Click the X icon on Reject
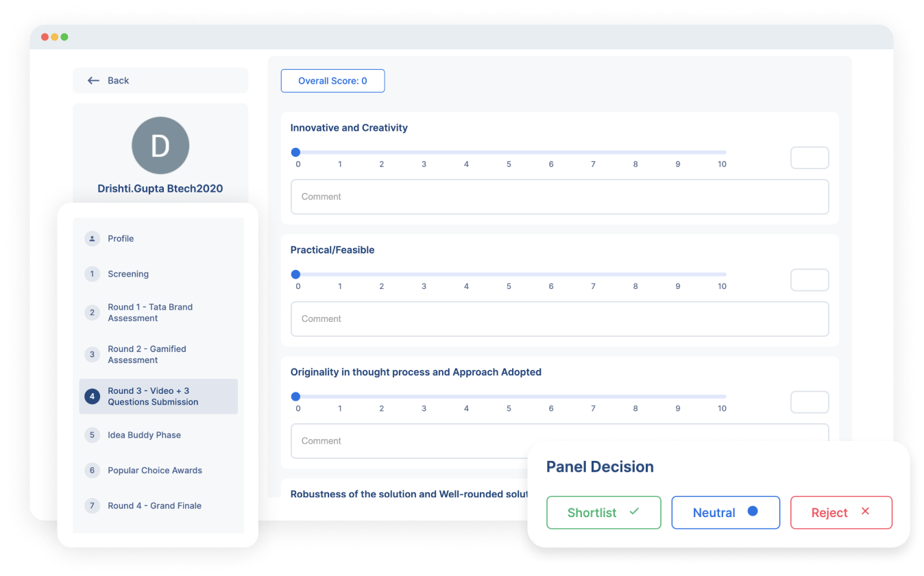 [865, 512]
